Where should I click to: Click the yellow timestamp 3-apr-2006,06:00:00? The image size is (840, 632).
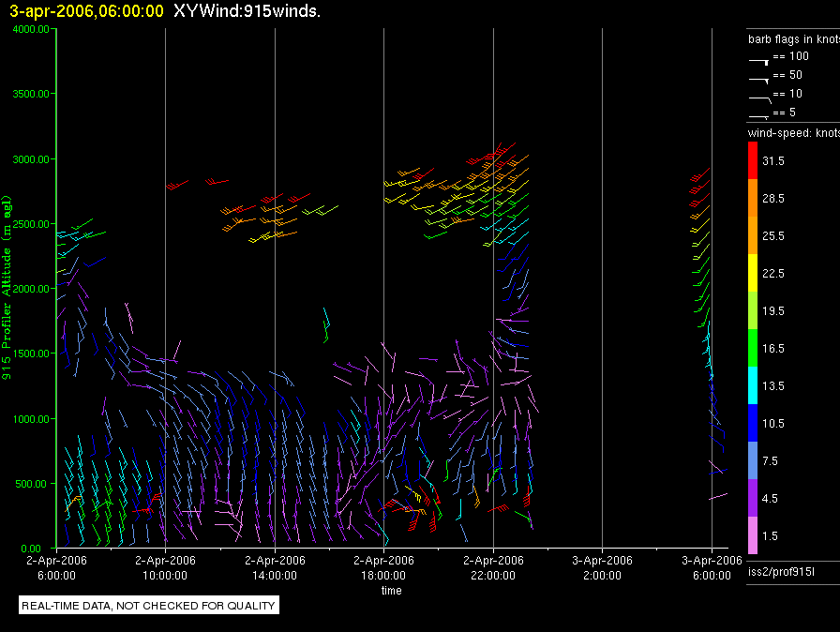[x=87, y=11]
